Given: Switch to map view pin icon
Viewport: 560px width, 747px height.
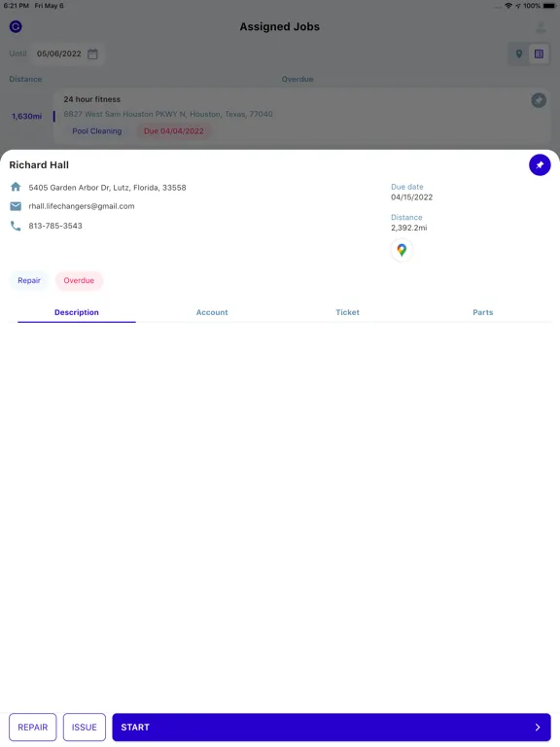Looking at the screenshot, I should [x=519, y=53].
